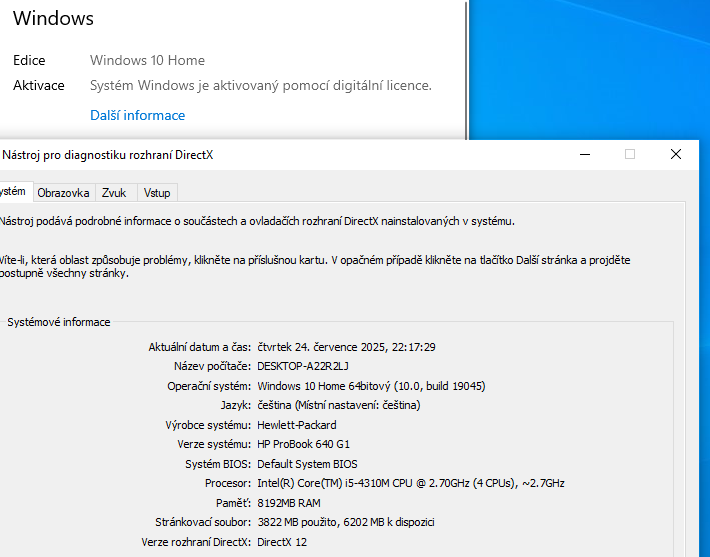Select the Windows 10 Home 64bitový value

coord(371,386)
